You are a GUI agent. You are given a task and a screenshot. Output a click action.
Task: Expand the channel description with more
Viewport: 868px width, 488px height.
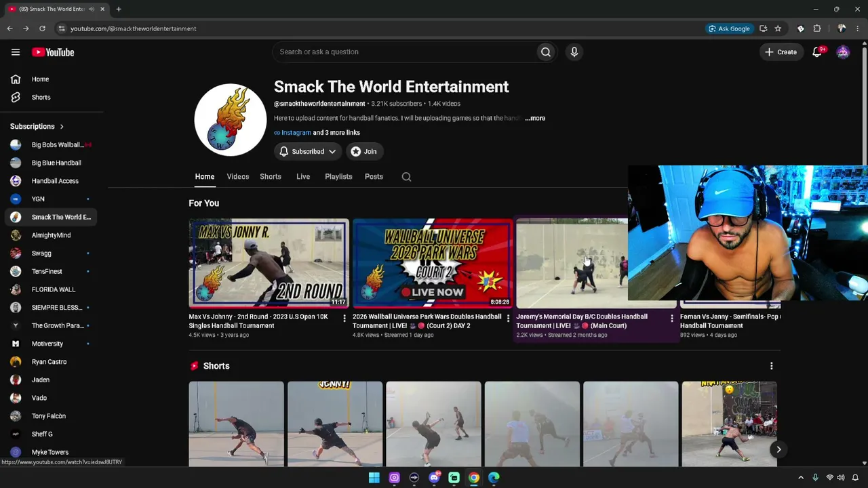coord(535,119)
